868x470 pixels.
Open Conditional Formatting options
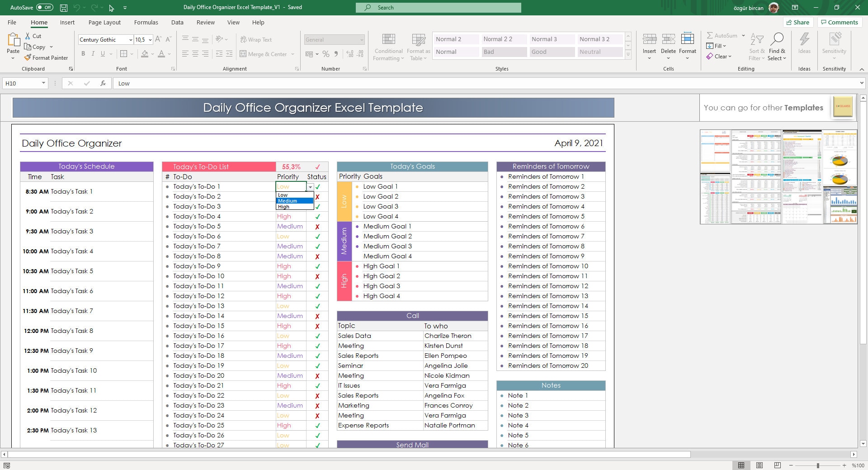(388, 47)
